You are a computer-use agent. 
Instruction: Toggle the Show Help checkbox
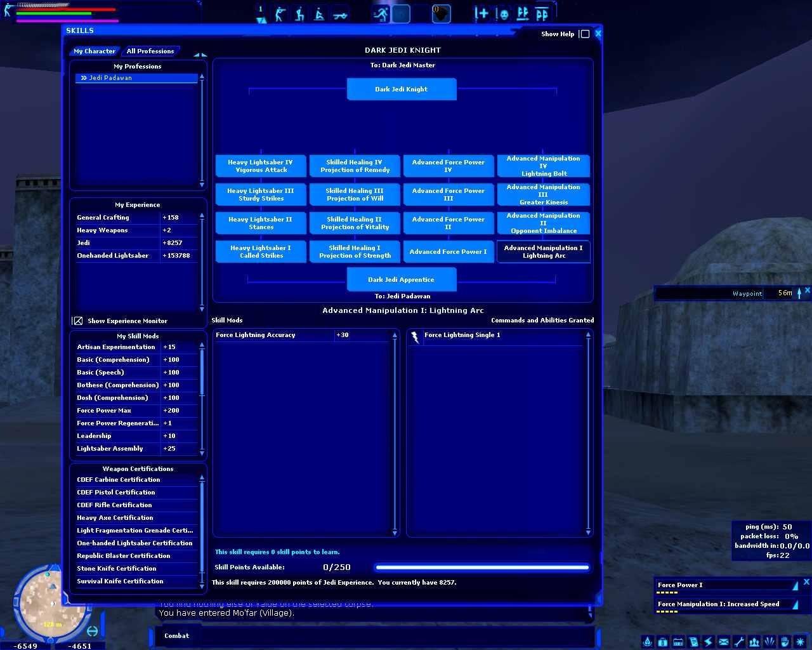pos(585,34)
